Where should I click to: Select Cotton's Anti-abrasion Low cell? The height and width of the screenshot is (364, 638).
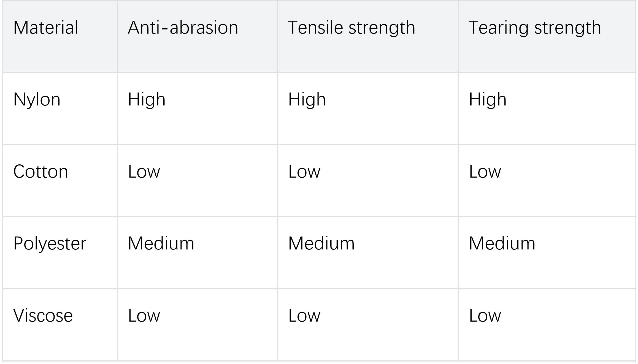(x=144, y=172)
